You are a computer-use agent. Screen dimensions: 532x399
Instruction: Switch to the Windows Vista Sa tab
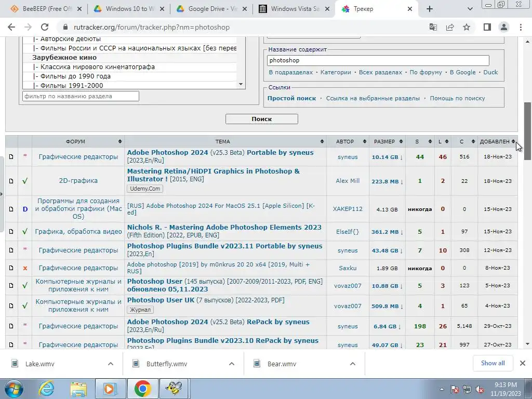click(x=295, y=9)
